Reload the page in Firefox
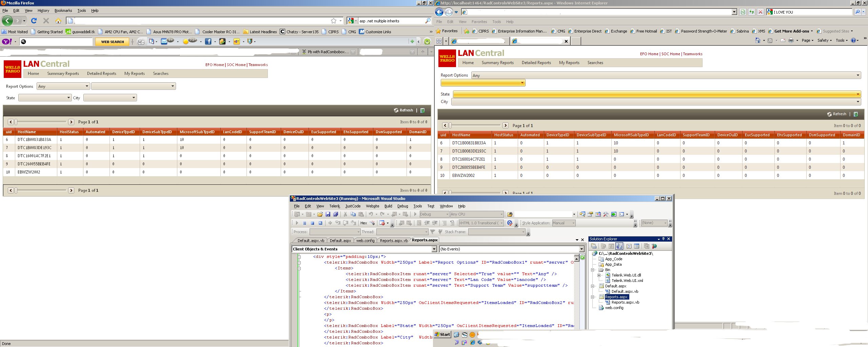 click(x=34, y=21)
